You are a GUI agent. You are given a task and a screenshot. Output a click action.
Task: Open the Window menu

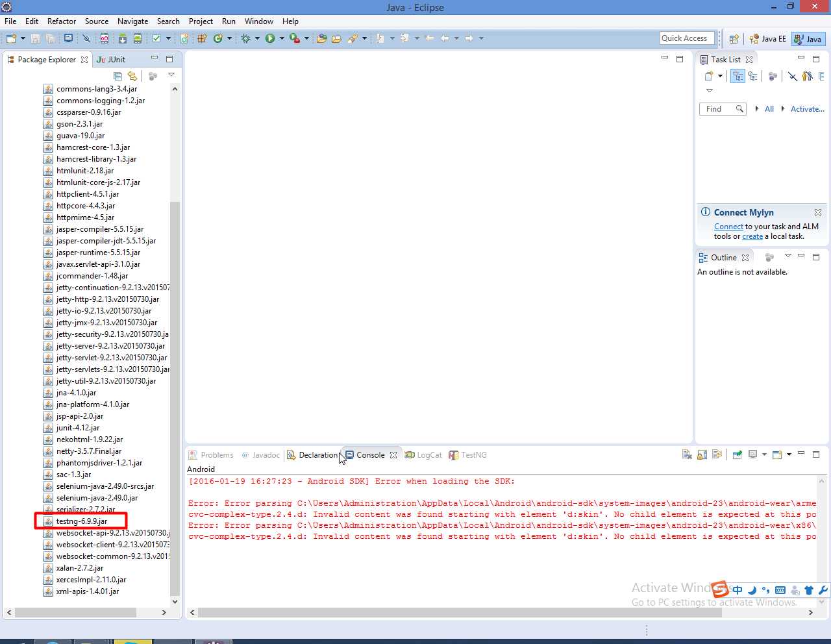258,21
